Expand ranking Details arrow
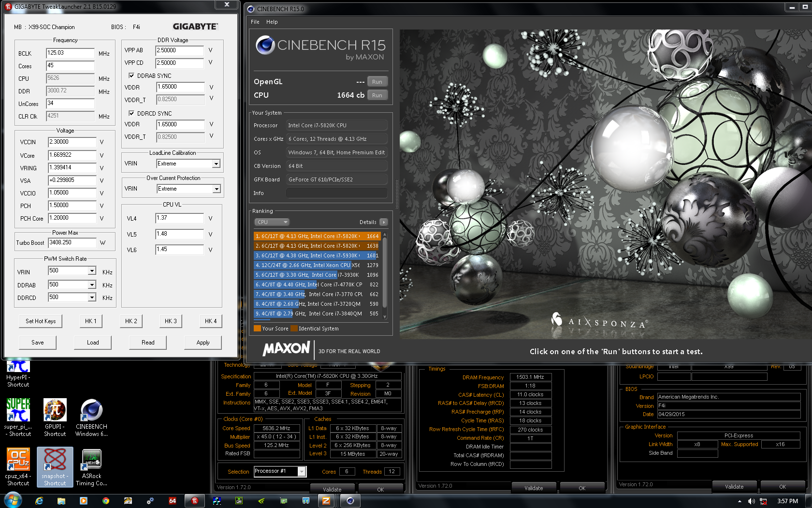 pyautogui.click(x=384, y=222)
